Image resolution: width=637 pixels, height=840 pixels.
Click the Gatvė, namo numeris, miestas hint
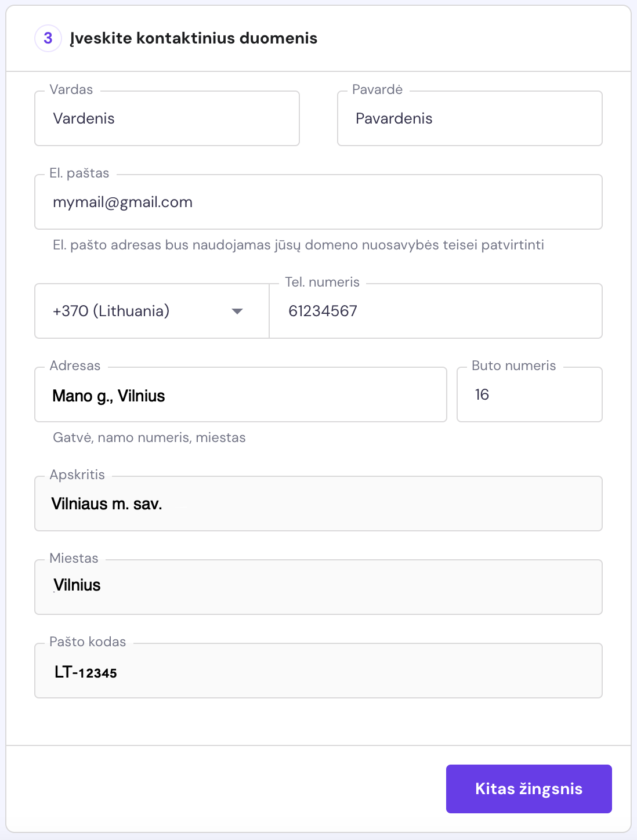(x=149, y=437)
